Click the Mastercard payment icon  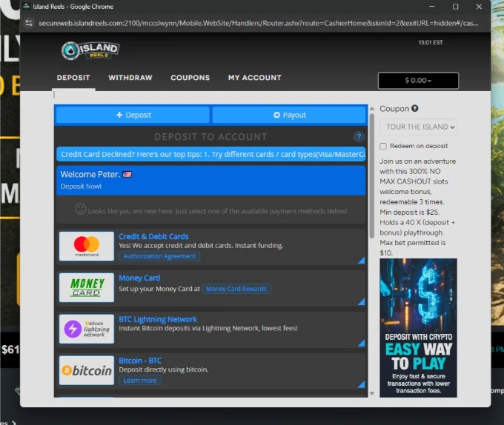tap(87, 246)
